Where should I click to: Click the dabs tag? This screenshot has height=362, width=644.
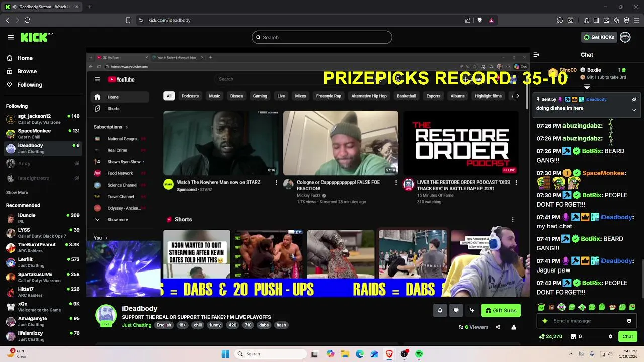(264, 325)
